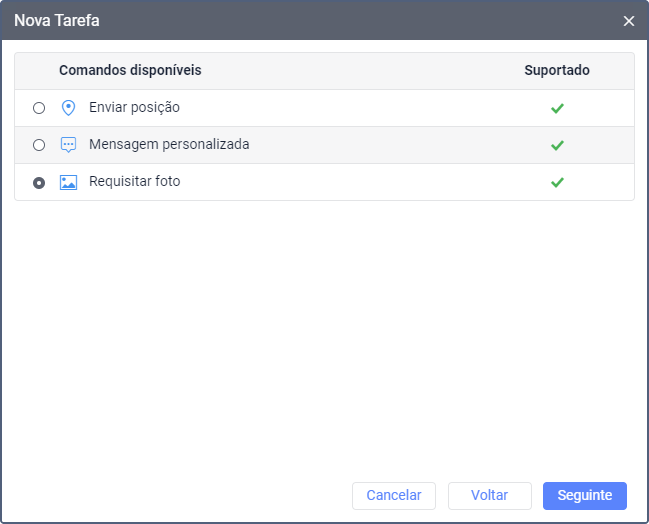Choose the Mensagem personalizada radio option

click(39, 145)
